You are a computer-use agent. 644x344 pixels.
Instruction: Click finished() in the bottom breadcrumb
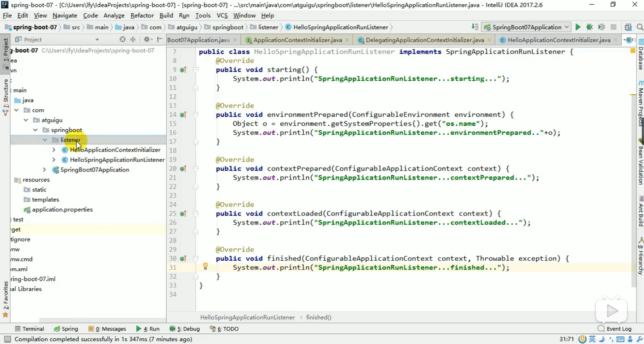(x=319, y=317)
